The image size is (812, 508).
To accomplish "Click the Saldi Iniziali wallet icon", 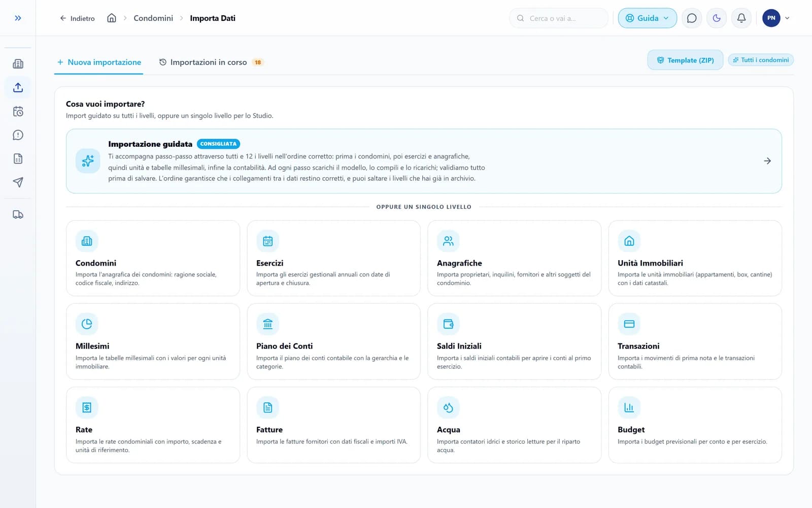I will tap(448, 324).
